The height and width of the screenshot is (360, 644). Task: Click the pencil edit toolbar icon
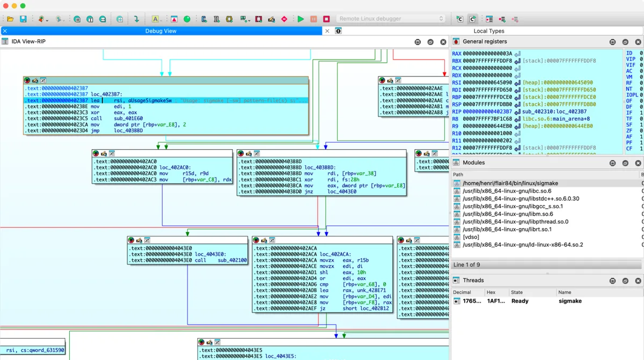click(x=272, y=19)
